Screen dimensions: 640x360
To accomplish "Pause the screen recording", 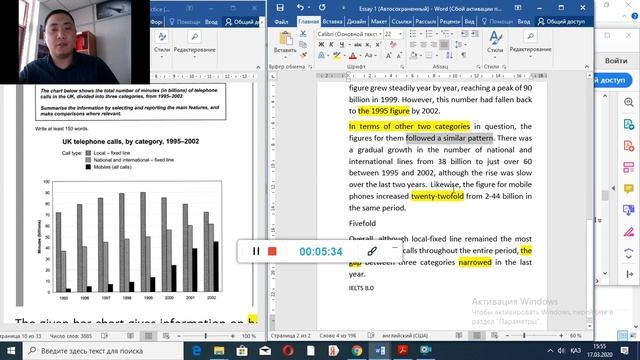I will 256,251.
